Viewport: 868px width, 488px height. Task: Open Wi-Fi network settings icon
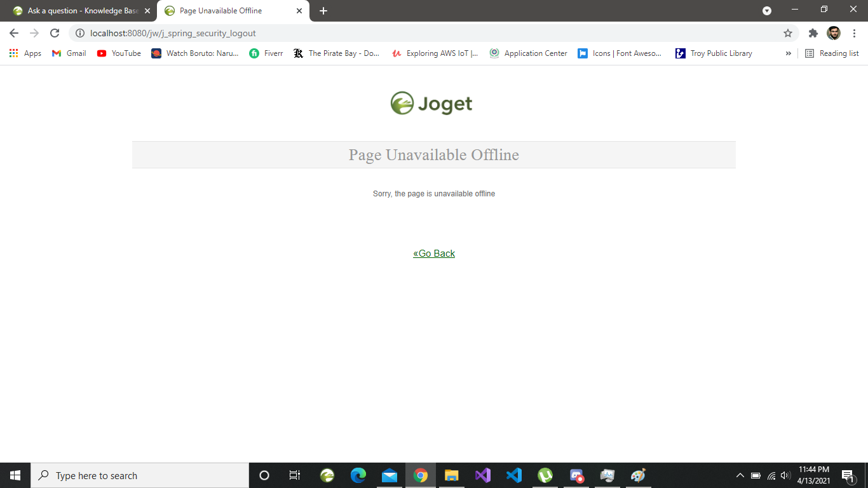click(771, 475)
